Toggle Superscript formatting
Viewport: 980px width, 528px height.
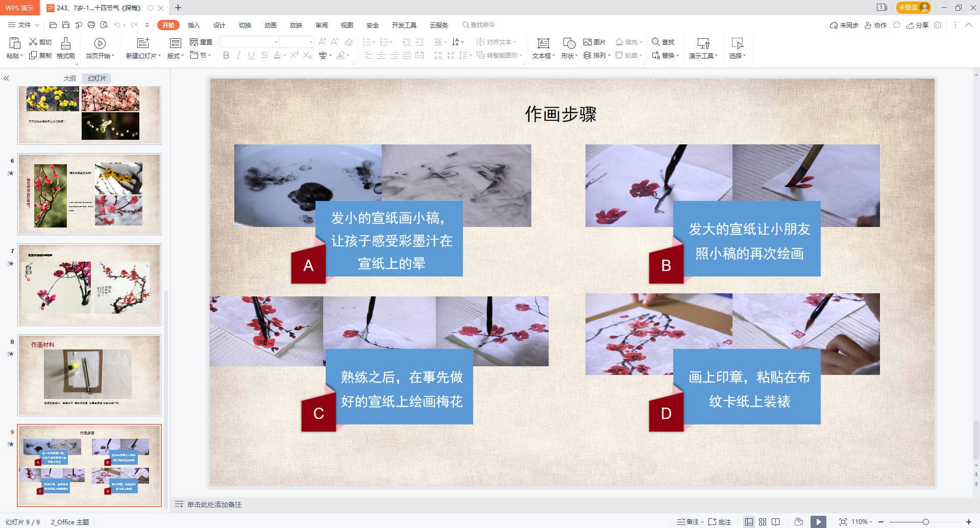click(295, 55)
